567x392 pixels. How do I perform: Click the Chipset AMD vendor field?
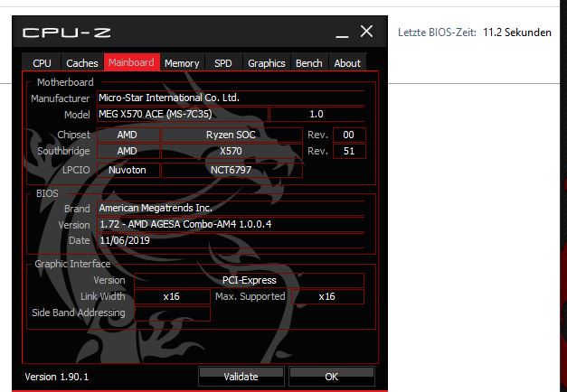(128, 135)
